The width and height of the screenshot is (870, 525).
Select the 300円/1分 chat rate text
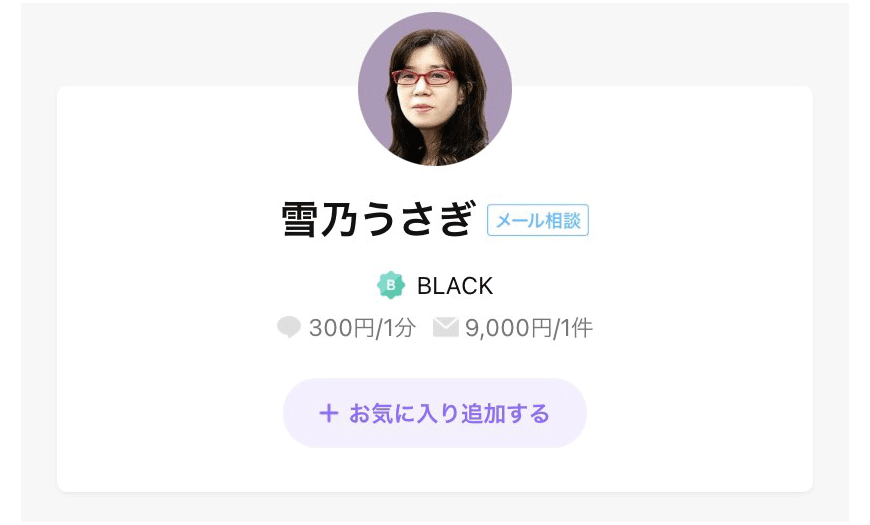tap(362, 328)
